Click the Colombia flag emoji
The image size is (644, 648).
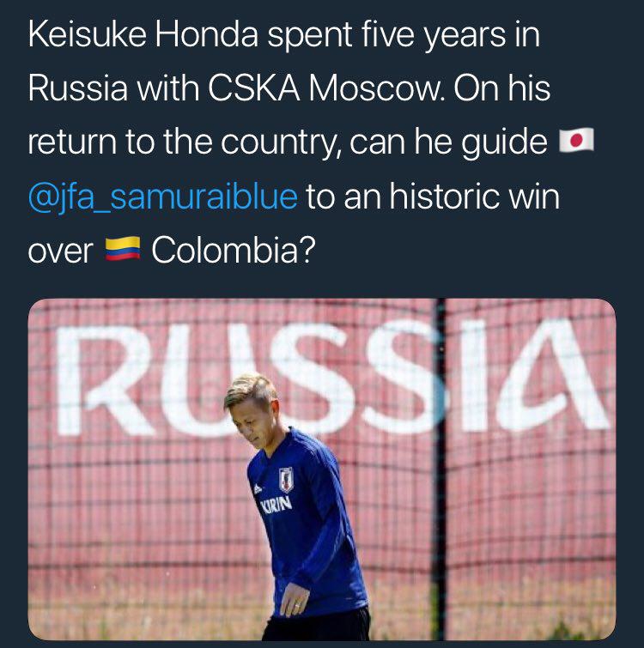(121, 252)
